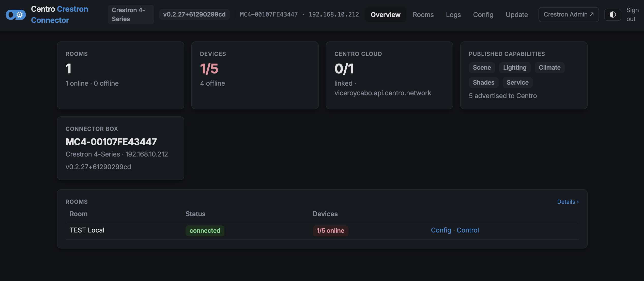Image resolution: width=644 pixels, height=281 pixels.
Task: Select the TEST Local room name
Action: pyautogui.click(x=87, y=230)
